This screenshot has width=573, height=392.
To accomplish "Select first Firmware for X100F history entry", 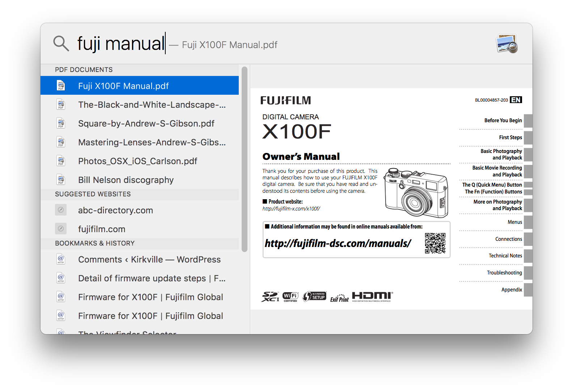I will [x=150, y=297].
